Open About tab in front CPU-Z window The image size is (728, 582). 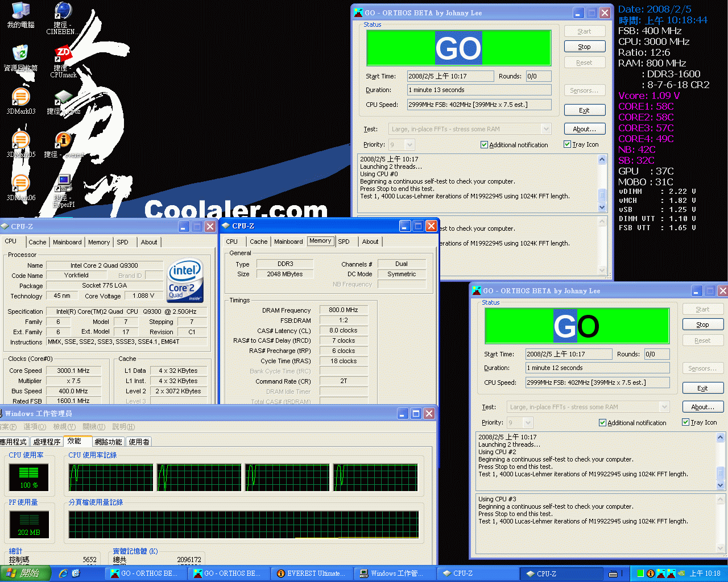[370, 242]
